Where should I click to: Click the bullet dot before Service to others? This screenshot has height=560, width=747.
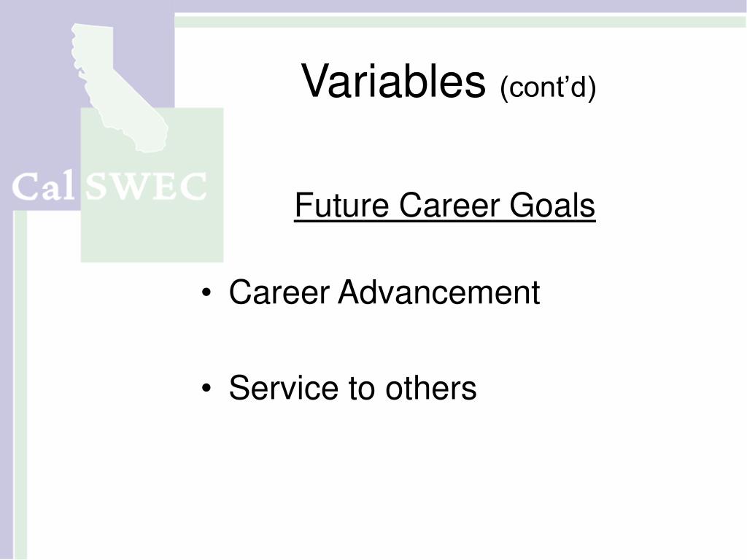tap(206, 388)
